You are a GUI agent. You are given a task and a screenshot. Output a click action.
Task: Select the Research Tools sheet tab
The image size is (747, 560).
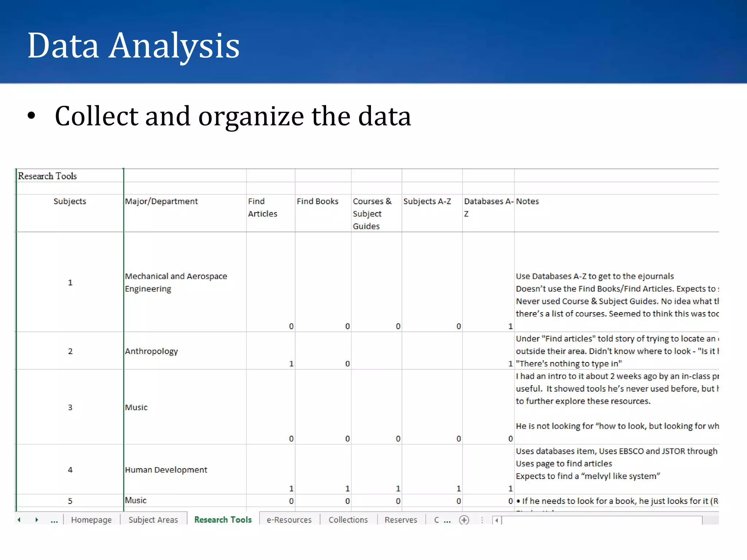[223, 520]
